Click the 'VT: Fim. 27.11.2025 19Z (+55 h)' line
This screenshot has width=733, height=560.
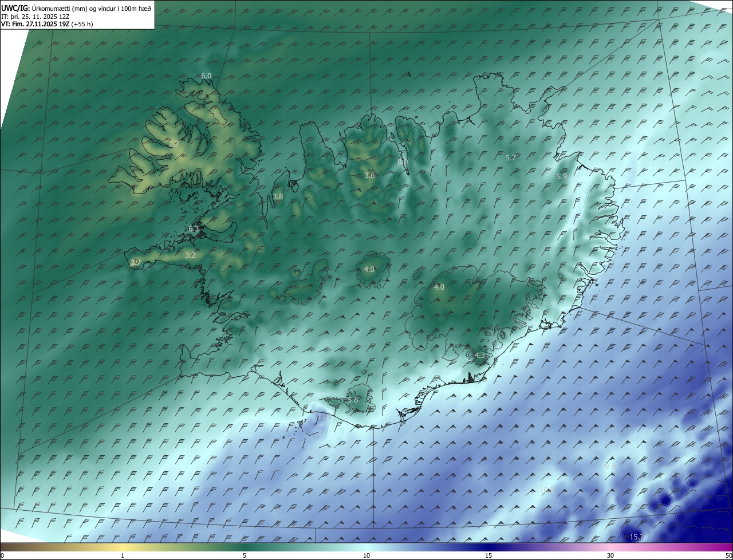pos(48,24)
